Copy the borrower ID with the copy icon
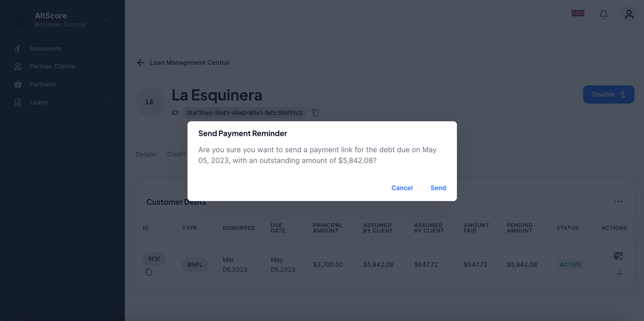Screen dimensions: 644x321 click(315, 113)
